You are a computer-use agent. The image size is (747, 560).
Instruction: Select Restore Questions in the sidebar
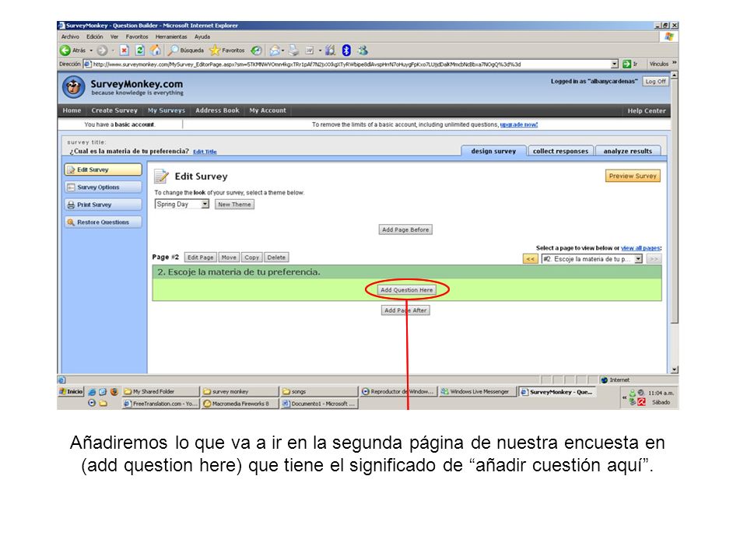coord(103,222)
